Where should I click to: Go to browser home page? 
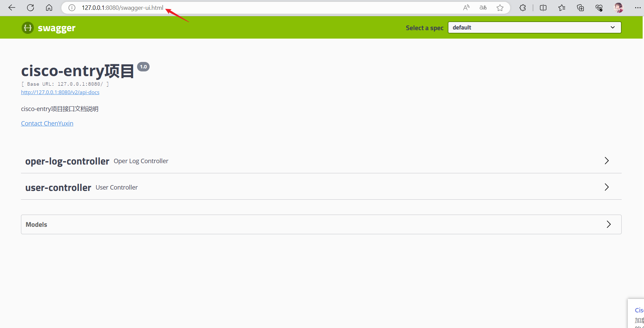pyautogui.click(x=49, y=7)
